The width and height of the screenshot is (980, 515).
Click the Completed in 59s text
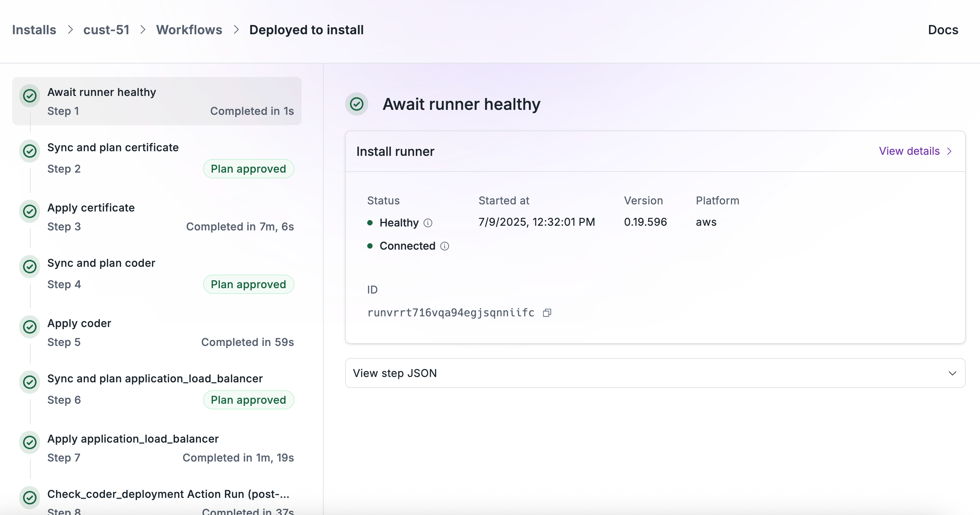point(248,342)
